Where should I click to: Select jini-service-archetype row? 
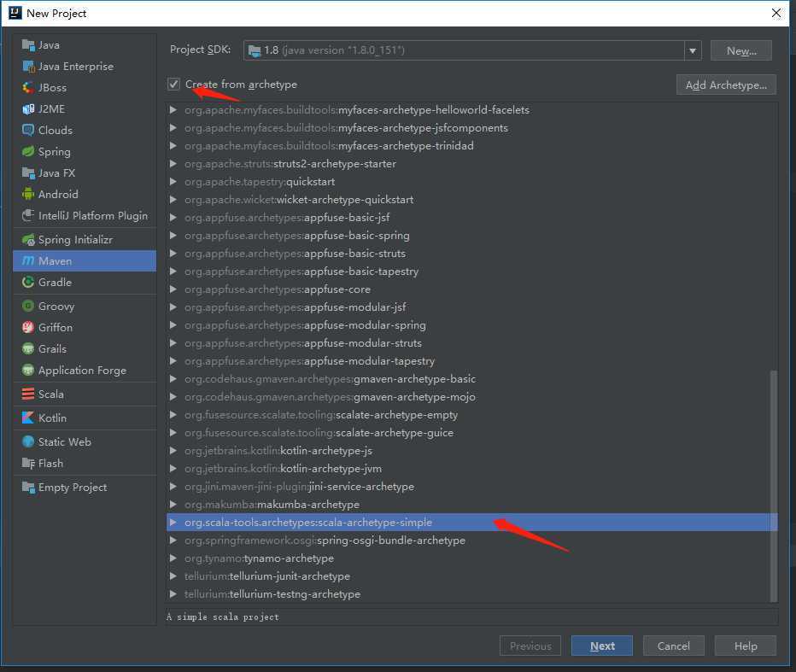coord(471,486)
